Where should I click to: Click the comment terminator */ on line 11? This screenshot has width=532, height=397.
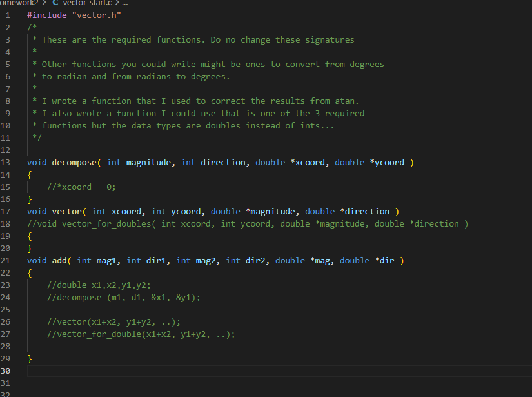[37, 138]
